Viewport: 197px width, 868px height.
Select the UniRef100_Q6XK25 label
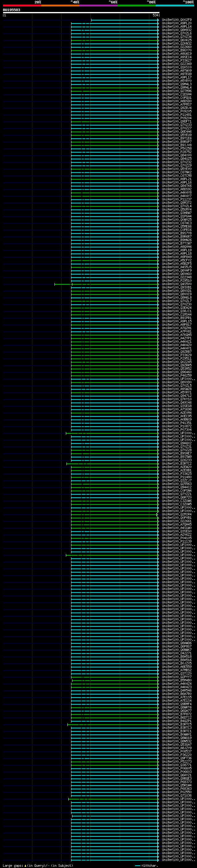tap(177, 40)
